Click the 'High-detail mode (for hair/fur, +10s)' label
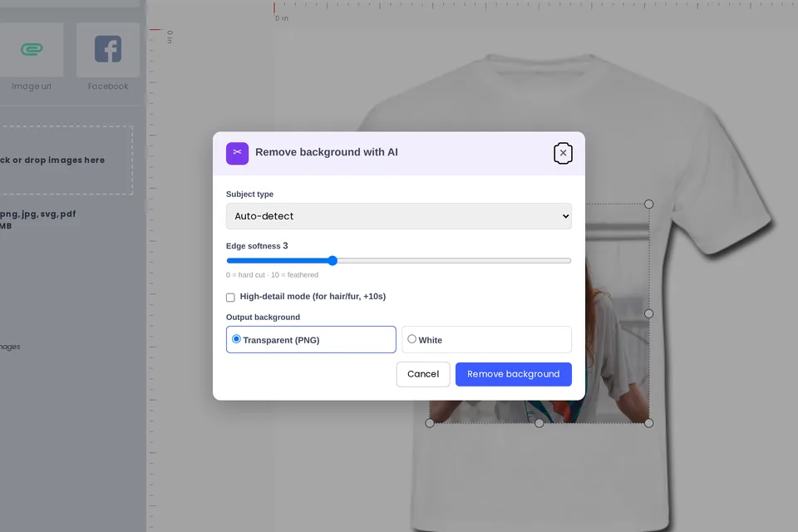Screen dimensions: 798x532 [x=313, y=296]
